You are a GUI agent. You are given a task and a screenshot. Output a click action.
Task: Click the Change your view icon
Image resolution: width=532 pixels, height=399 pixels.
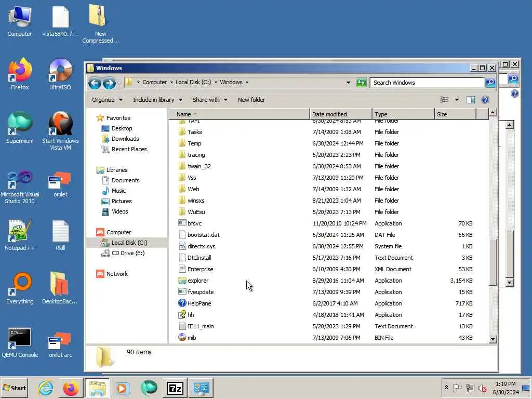click(x=444, y=100)
